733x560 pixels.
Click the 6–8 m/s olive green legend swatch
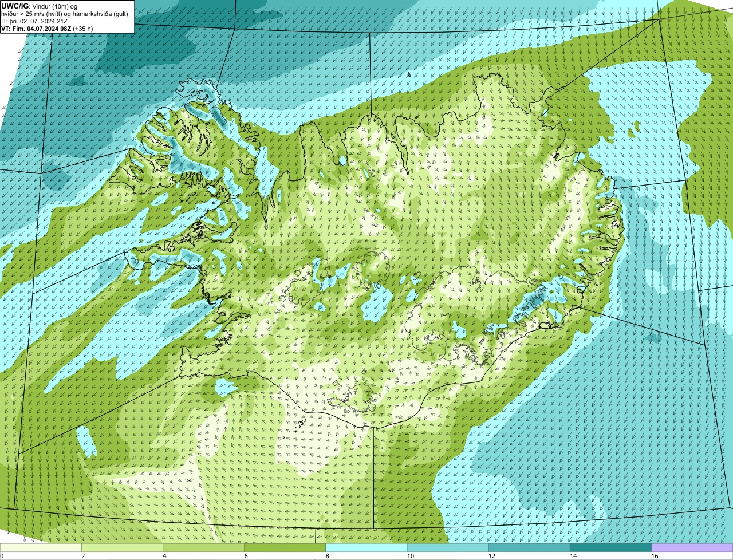pos(285,547)
